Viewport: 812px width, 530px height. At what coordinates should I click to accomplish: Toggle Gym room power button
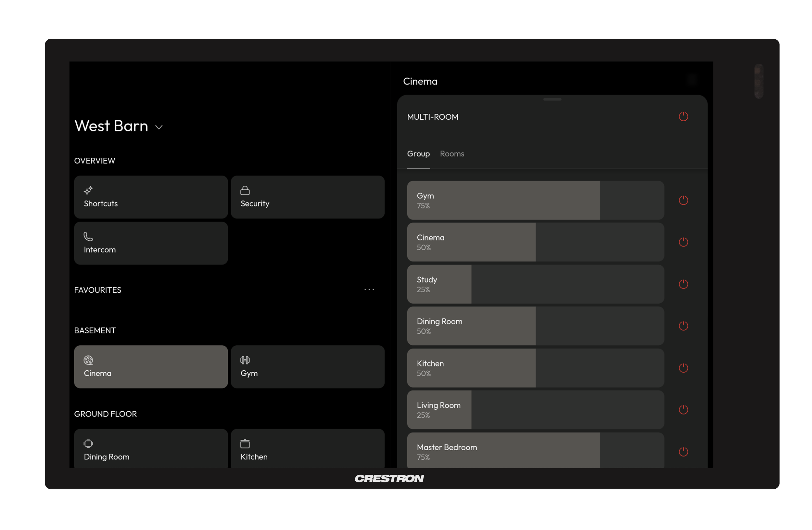683,200
